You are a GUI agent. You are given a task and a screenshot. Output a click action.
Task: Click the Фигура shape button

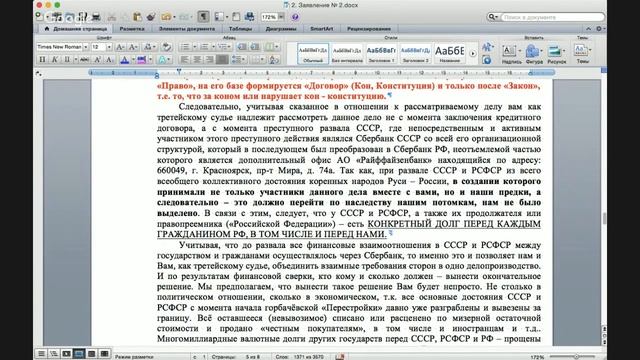click(x=534, y=54)
